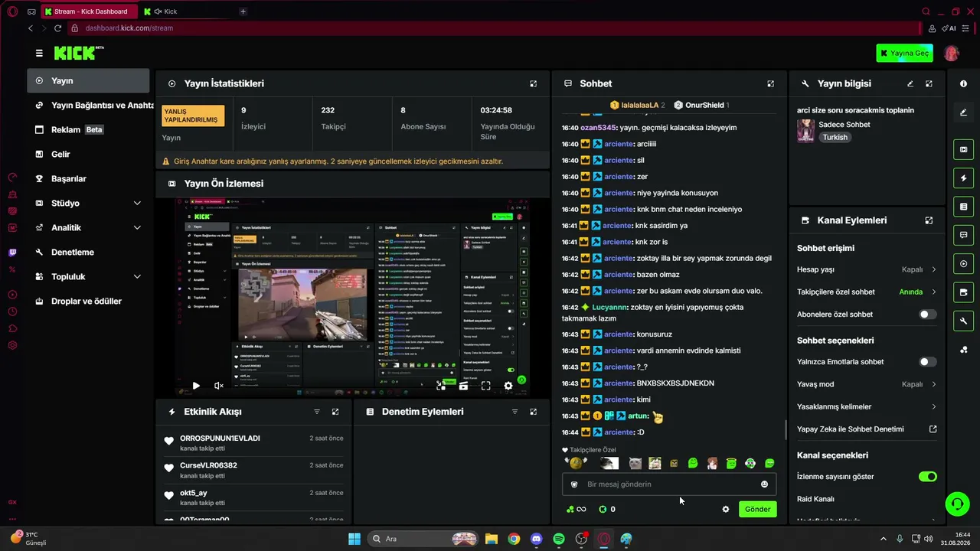Open the Windows Start menu
This screenshot has height=551, width=980.
[x=354, y=539]
